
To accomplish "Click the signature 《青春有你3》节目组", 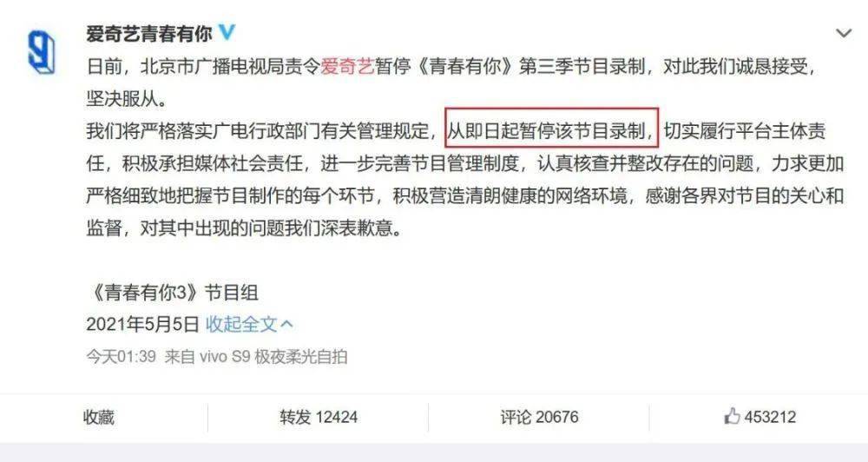I will coord(172,292).
